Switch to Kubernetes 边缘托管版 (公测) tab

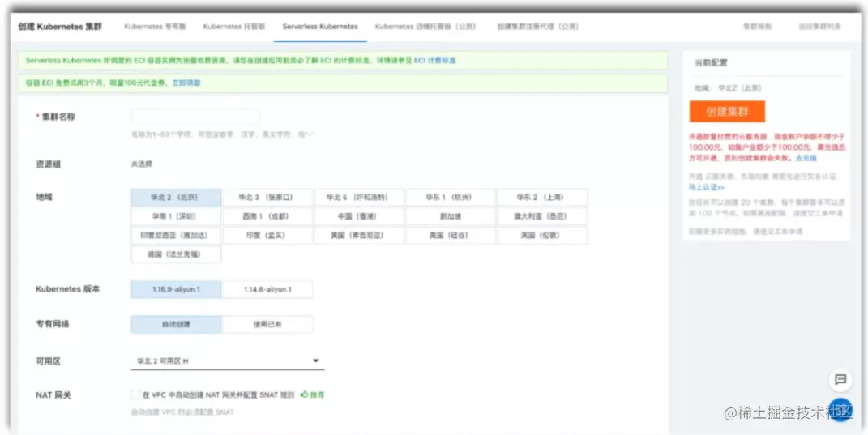point(425,27)
